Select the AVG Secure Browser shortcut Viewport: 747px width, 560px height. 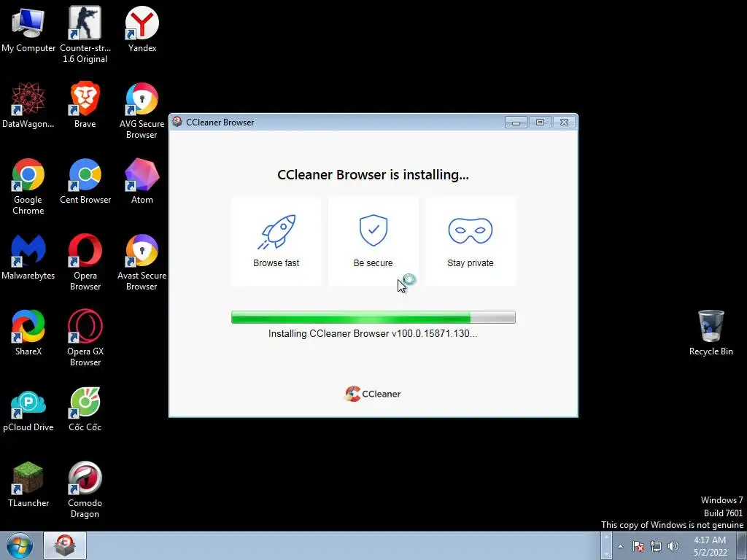tap(142, 111)
